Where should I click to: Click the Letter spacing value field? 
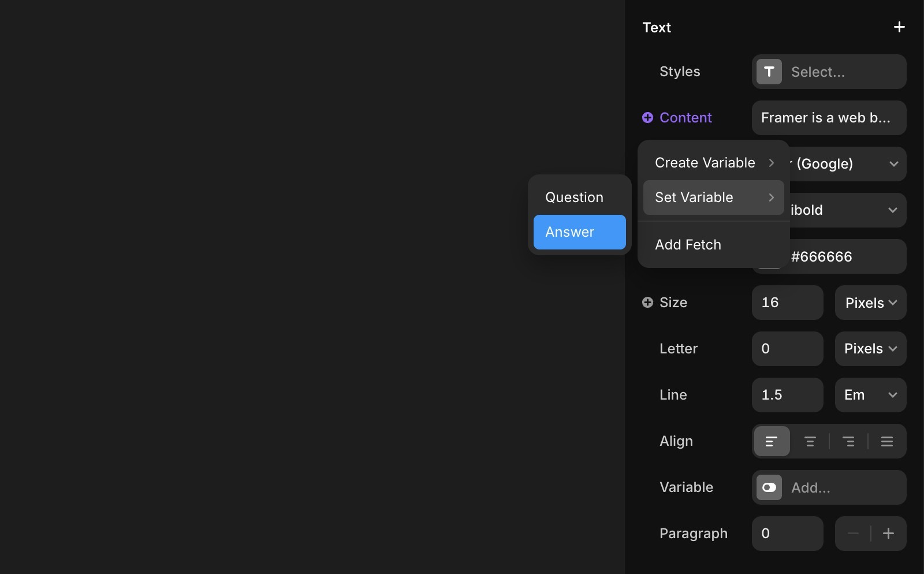click(788, 349)
